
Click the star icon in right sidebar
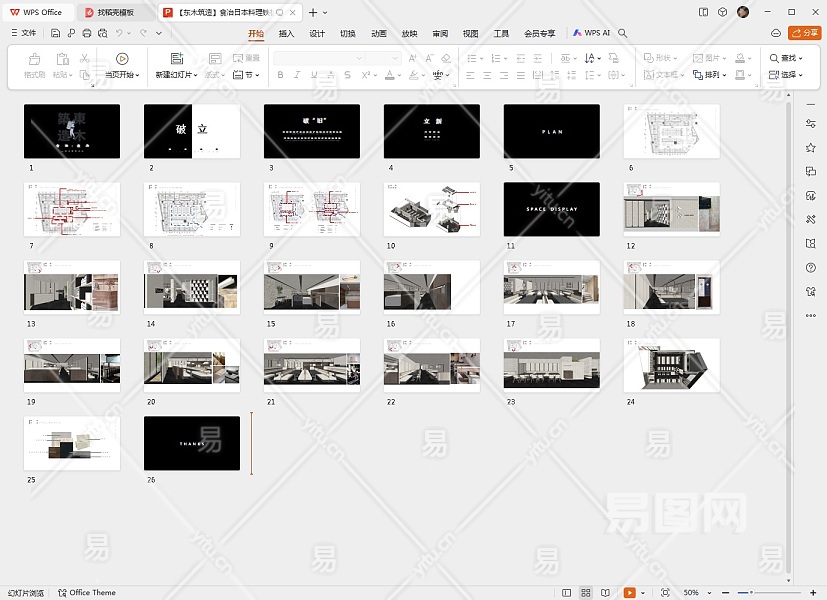810,147
